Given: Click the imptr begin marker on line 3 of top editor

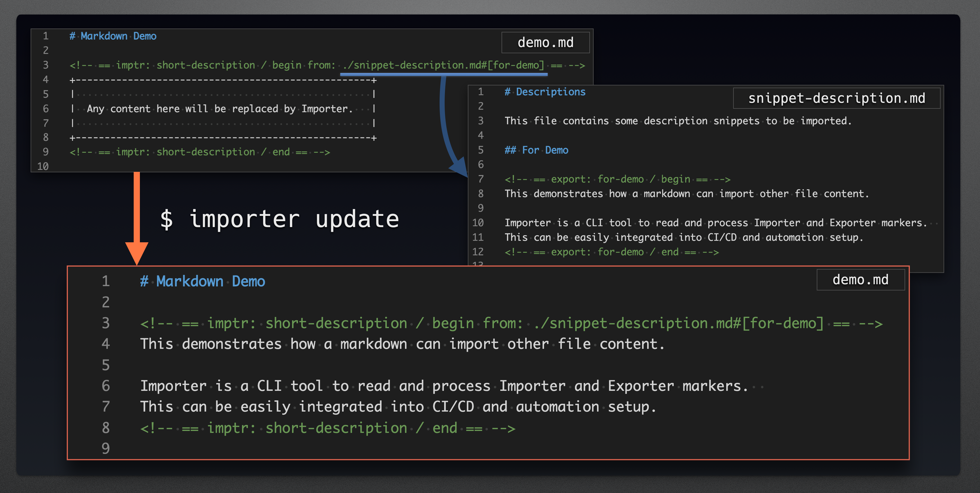Looking at the screenshot, I should pyautogui.click(x=327, y=65).
